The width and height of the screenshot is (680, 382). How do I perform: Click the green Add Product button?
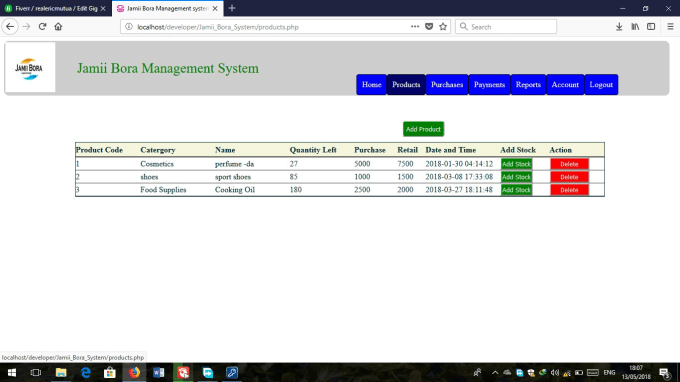coord(423,129)
